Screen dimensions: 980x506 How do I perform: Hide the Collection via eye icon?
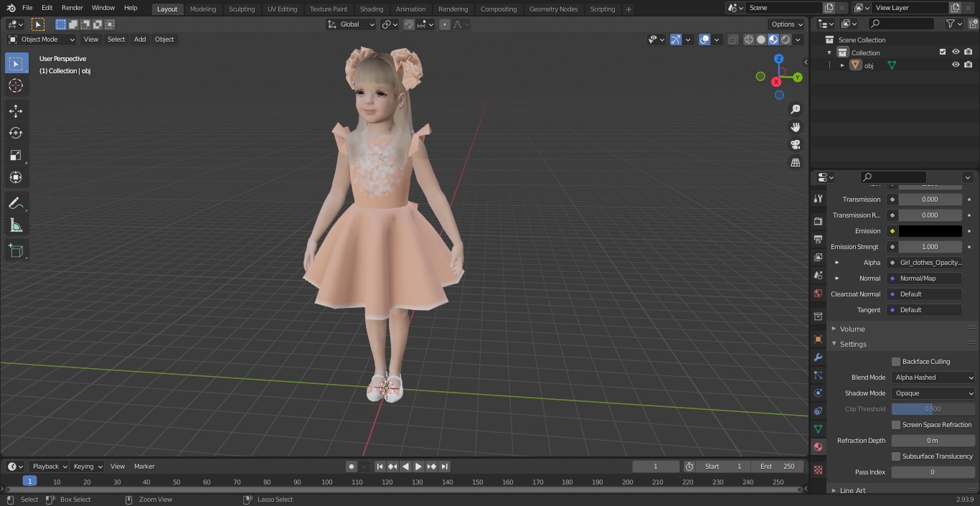tap(956, 52)
